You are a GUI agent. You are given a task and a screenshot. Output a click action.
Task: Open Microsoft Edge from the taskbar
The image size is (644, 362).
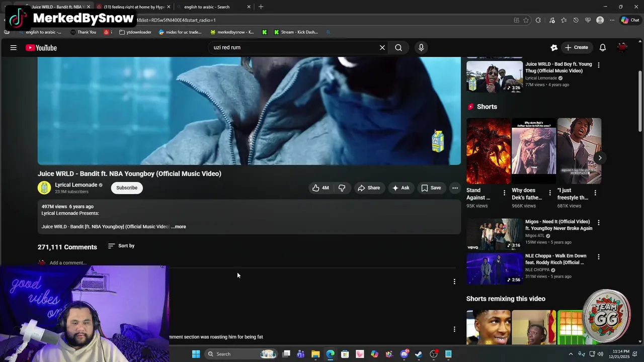[330, 354]
